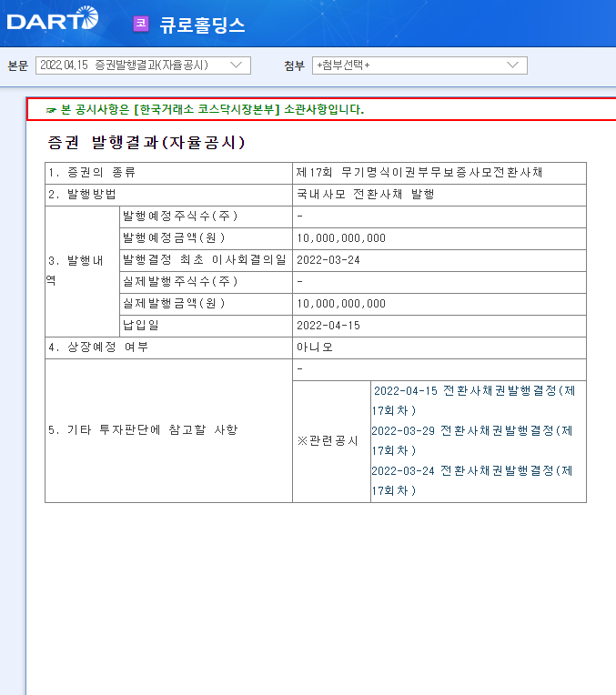Click the 2022-03-24 board resolution date value
The image size is (616, 695).
pos(328,260)
